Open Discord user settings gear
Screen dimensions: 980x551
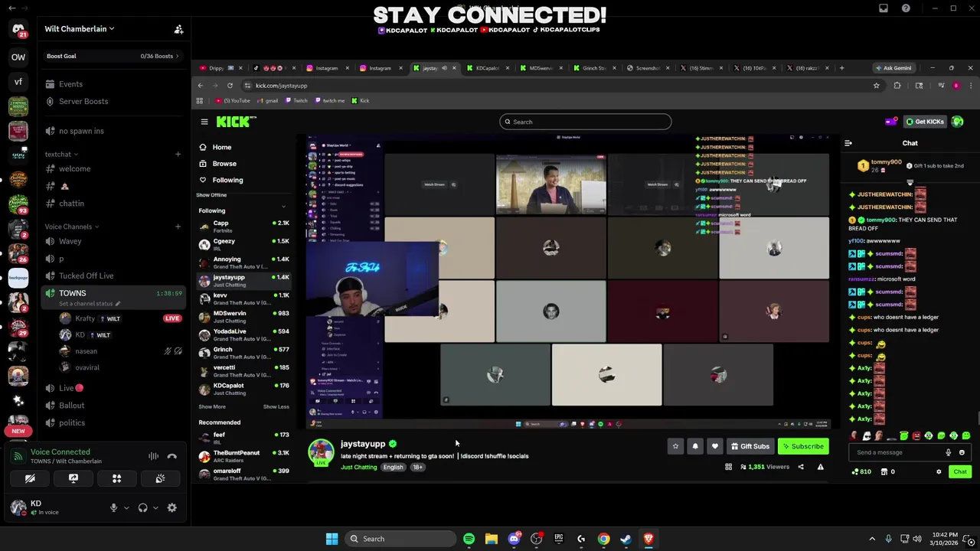coord(171,507)
